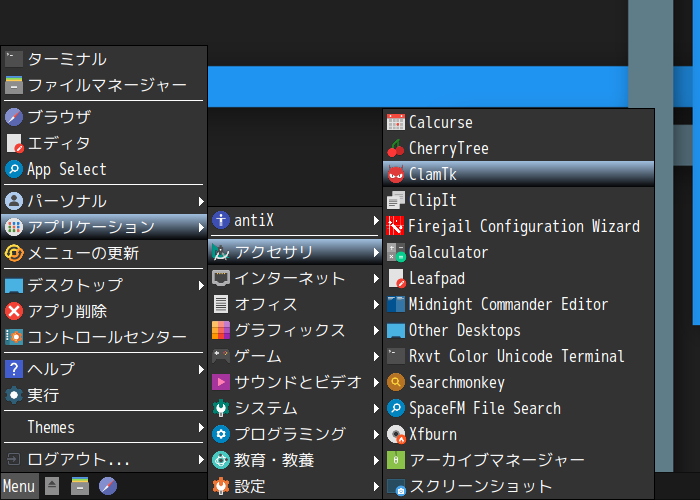Expand the パーソナル submenu arrow
The width and height of the screenshot is (700, 500).
[x=201, y=201]
